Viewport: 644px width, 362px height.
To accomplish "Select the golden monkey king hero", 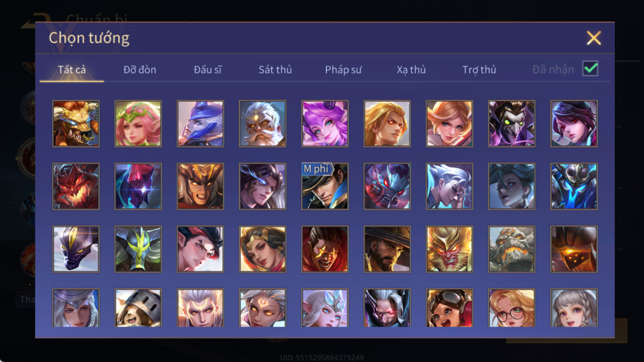I will pyautogui.click(x=449, y=249).
